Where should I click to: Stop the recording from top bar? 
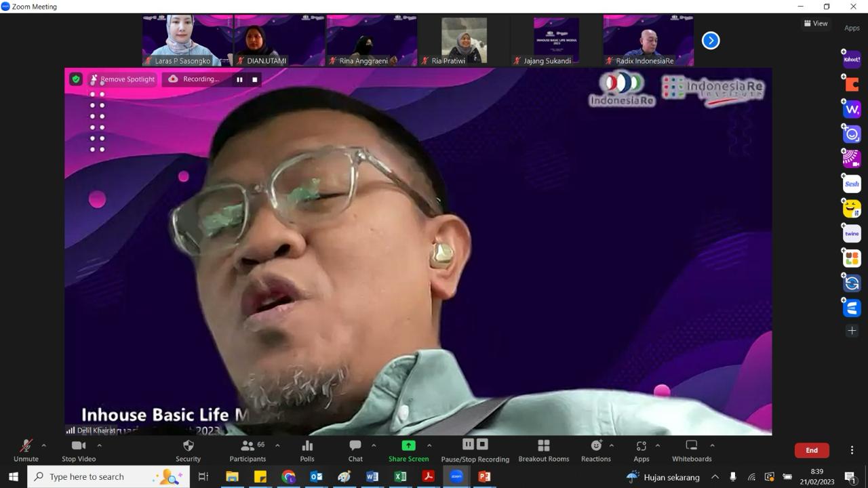tap(255, 79)
